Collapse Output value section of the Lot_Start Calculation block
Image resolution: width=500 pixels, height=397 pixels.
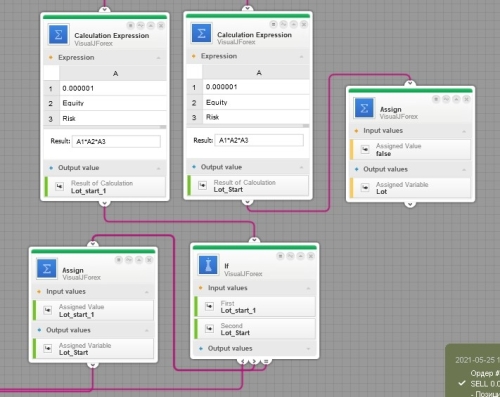click(x=301, y=167)
